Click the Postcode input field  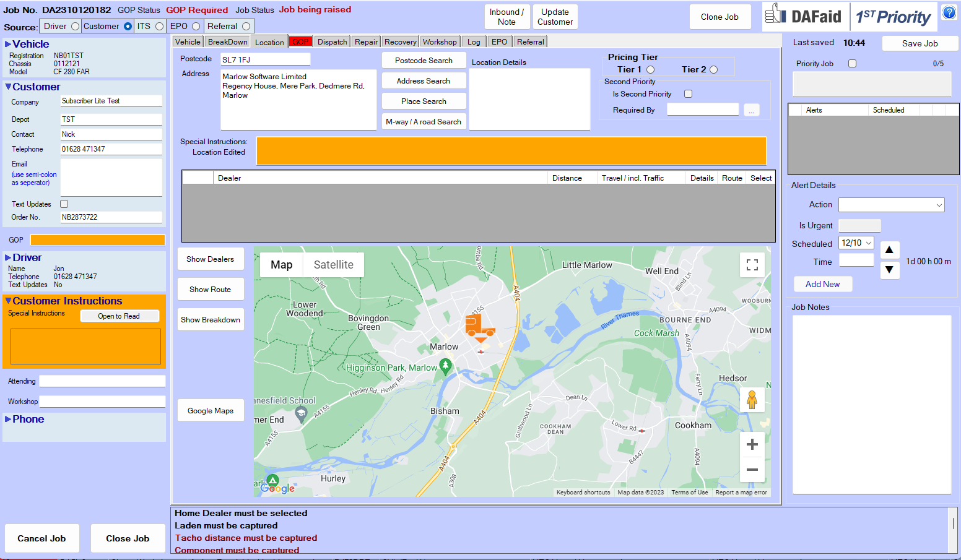pyautogui.click(x=265, y=59)
